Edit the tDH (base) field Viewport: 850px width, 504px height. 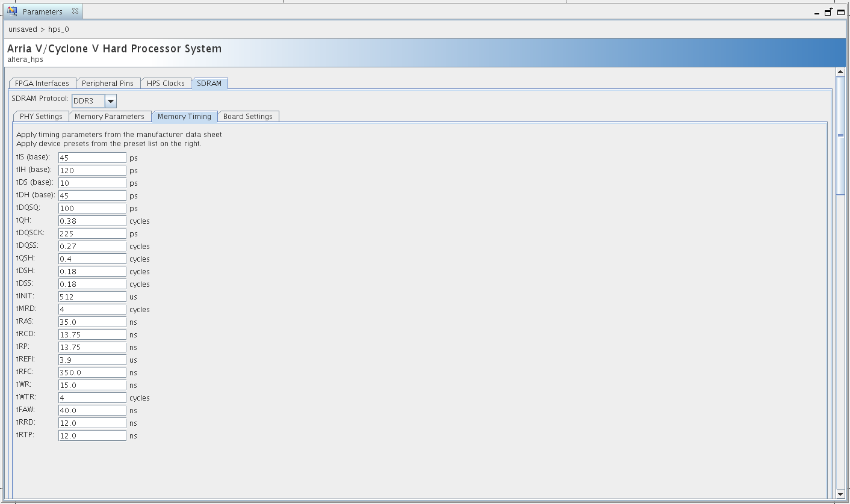[92, 195]
